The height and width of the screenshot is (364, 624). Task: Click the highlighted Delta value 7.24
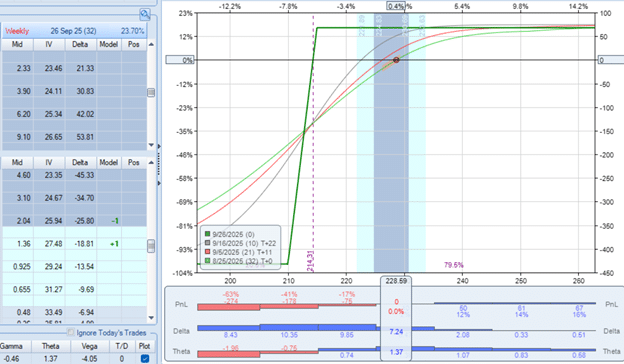click(396, 332)
